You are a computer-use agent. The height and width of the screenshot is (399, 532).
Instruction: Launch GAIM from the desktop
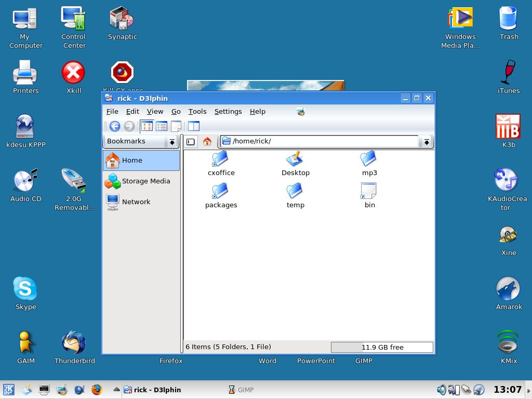25,348
